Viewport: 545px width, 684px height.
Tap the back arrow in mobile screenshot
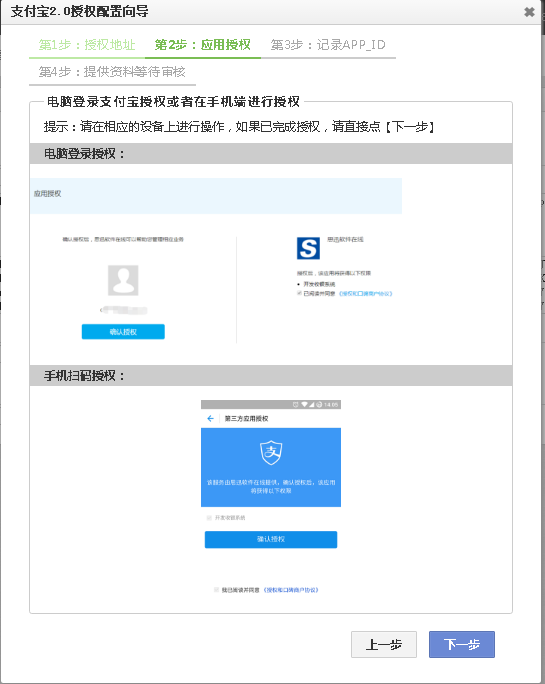click(x=210, y=418)
